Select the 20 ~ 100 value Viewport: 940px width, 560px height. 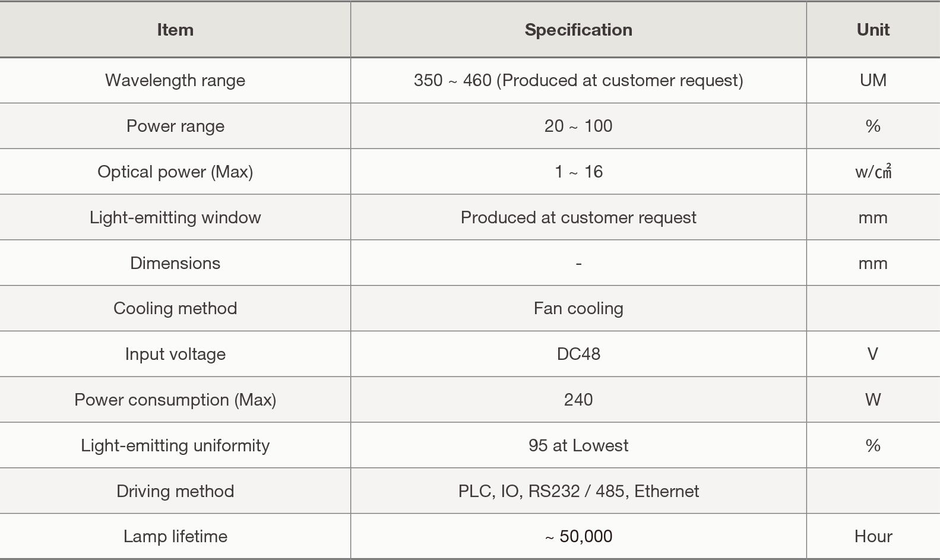578,126
